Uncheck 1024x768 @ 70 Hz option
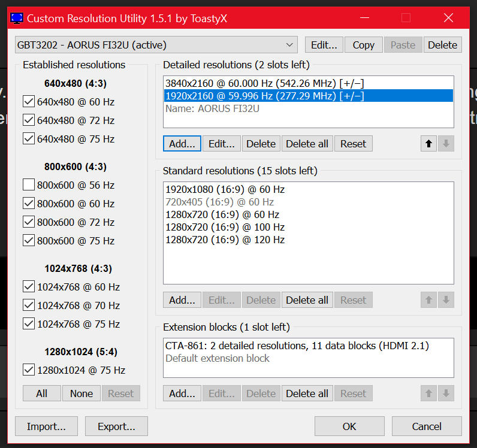The image size is (477, 448). (x=28, y=305)
